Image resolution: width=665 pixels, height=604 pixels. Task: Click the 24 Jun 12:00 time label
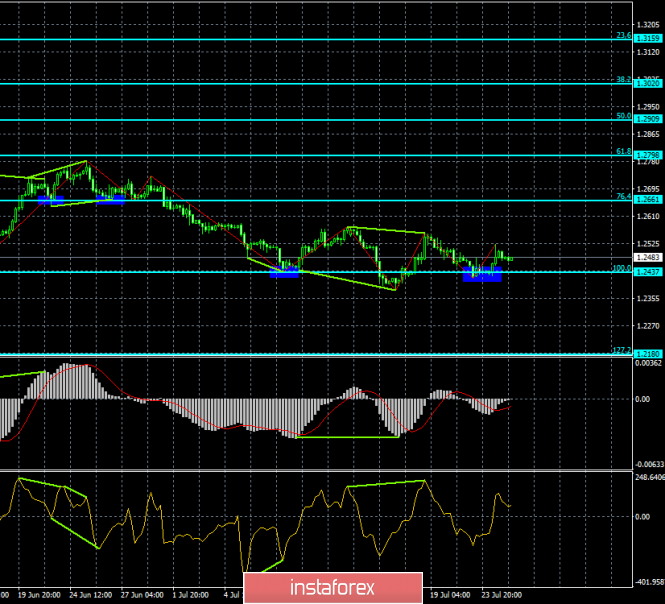[91, 595]
